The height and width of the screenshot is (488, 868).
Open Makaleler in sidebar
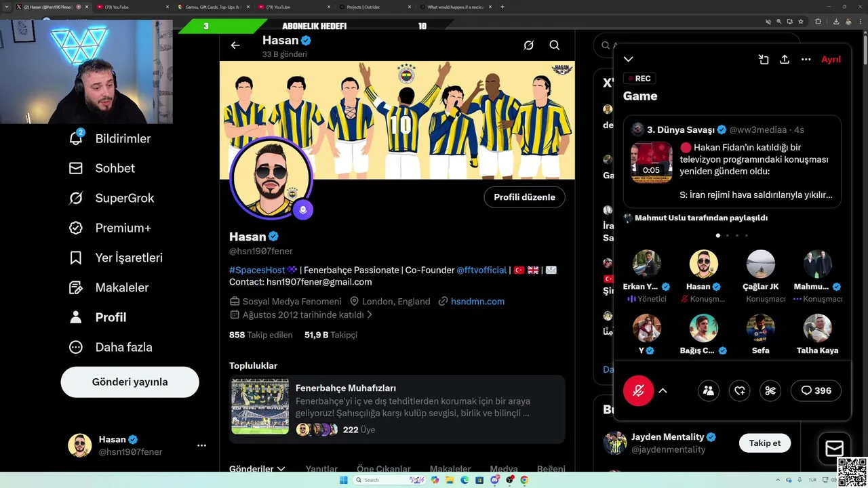[108, 287]
